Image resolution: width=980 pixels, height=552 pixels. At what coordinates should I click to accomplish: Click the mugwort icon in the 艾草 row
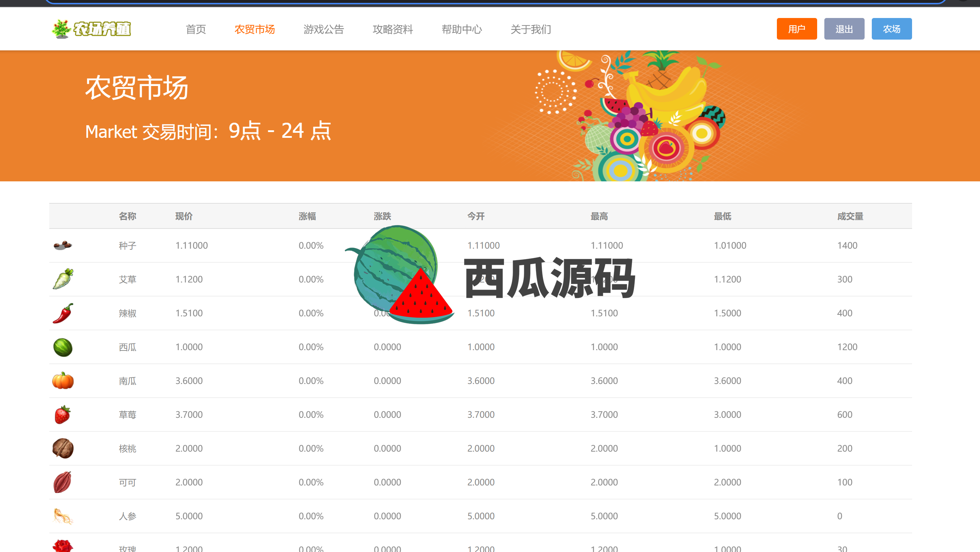coord(63,279)
